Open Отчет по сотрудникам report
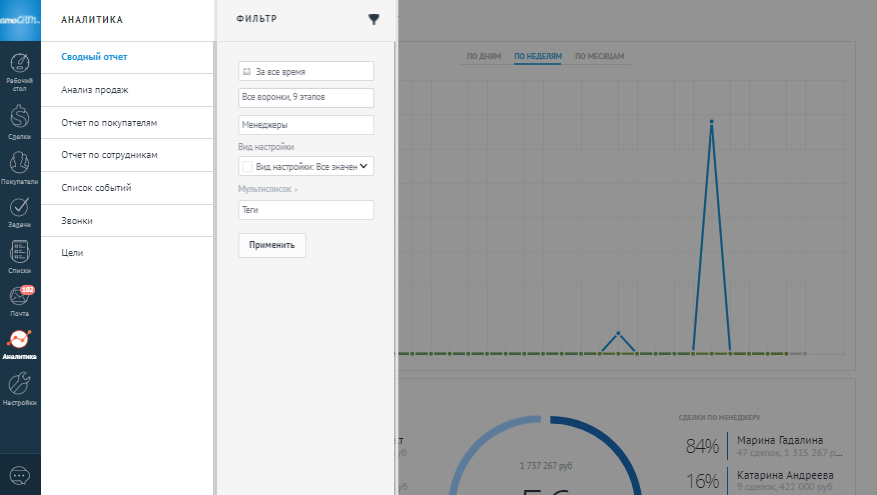This screenshot has height=495, width=877. click(x=110, y=155)
